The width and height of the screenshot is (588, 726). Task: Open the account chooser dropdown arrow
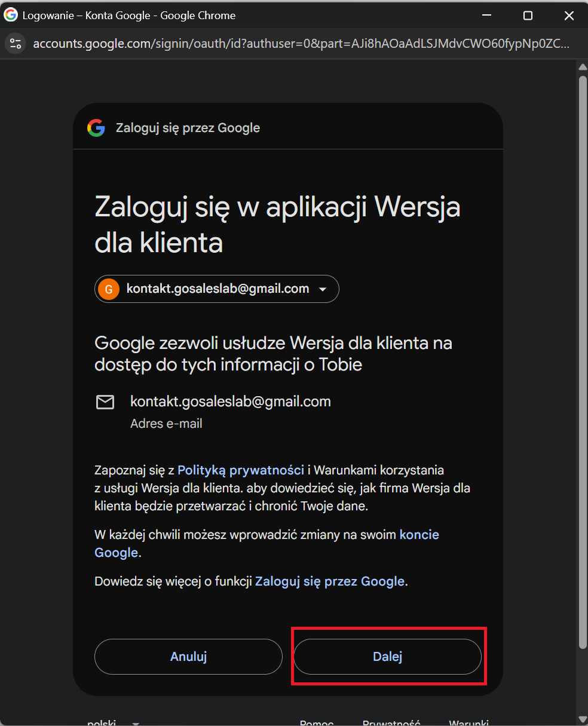(323, 290)
